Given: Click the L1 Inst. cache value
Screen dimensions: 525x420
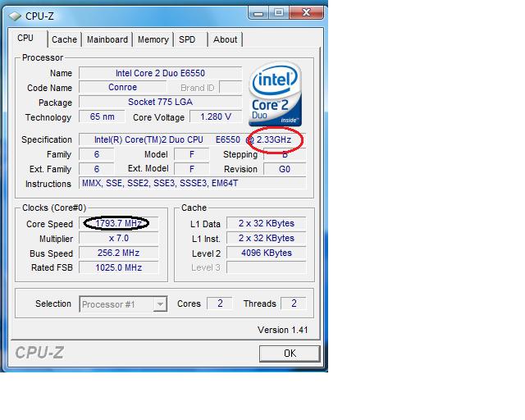Looking at the screenshot, I should [266, 238].
